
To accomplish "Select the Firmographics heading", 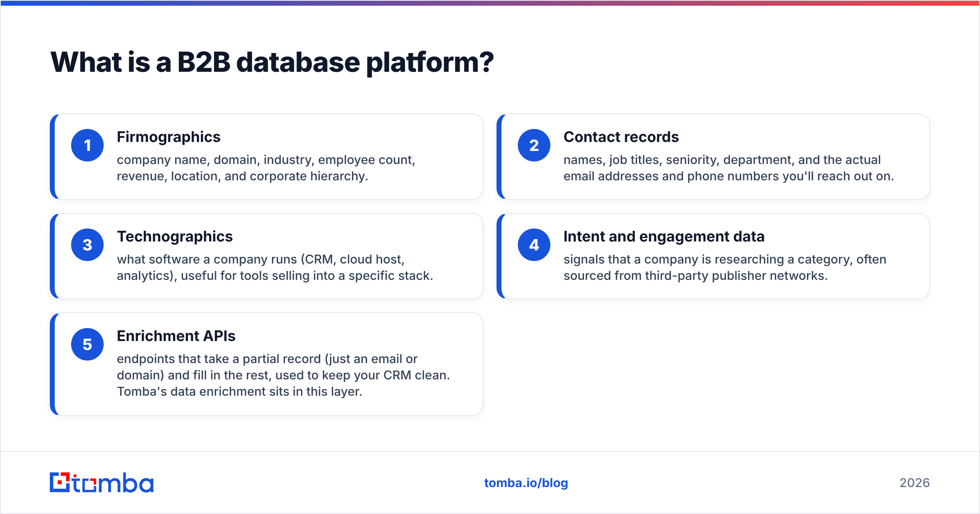I will (x=169, y=137).
